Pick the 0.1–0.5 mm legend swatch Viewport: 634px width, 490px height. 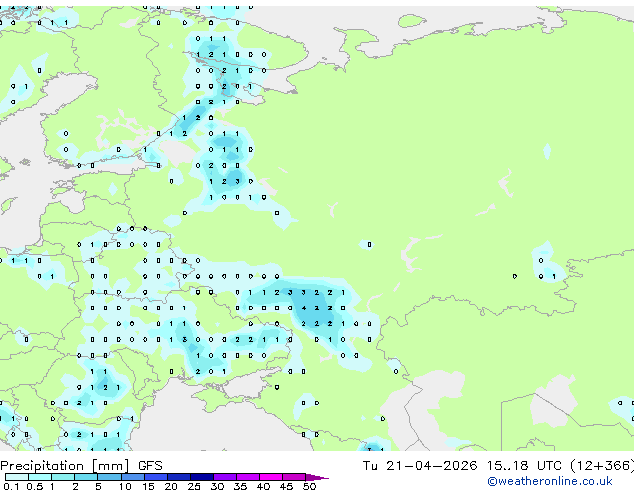[x=17, y=477]
